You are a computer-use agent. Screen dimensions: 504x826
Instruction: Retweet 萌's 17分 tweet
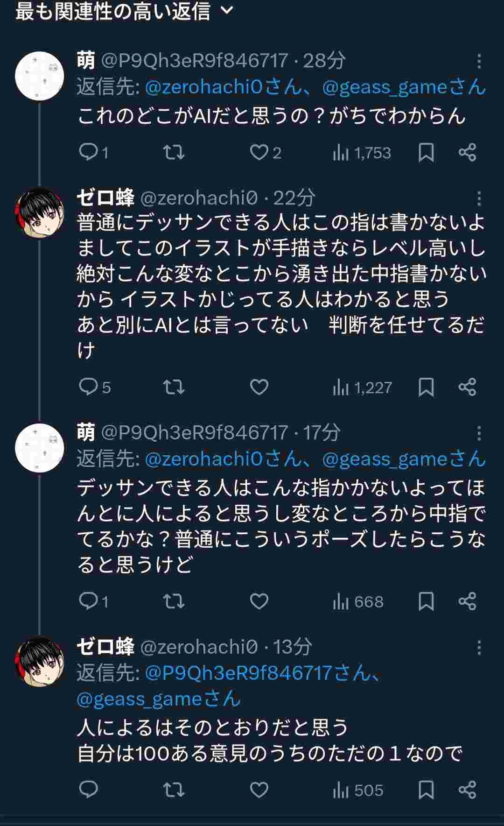[174, 601]
